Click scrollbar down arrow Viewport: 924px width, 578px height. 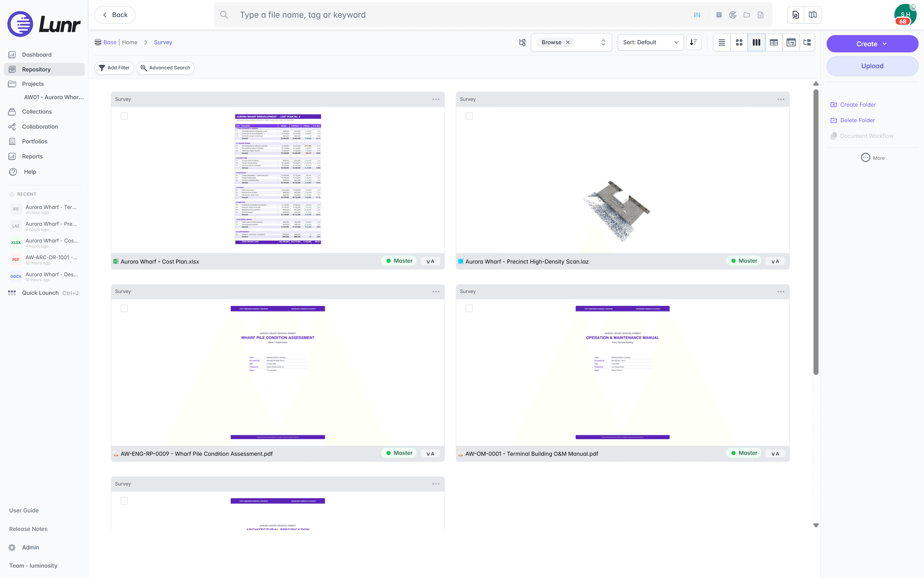[x=815, y=525]
